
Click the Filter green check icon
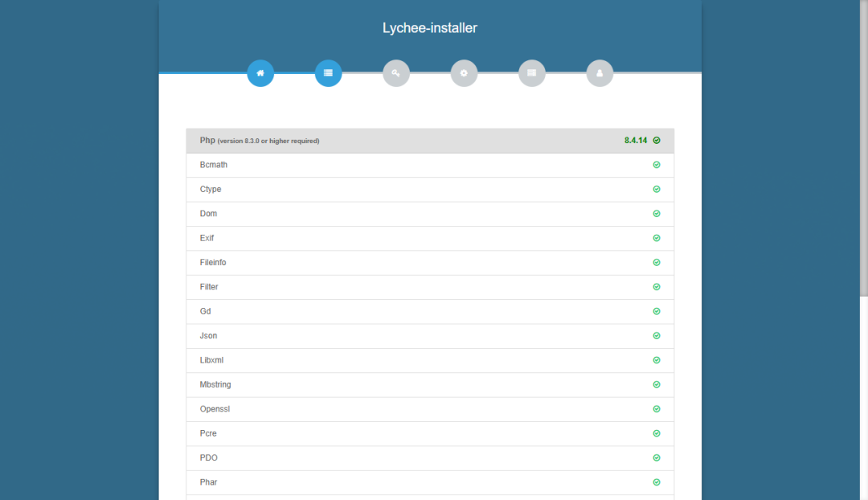(x=657, y=287)
